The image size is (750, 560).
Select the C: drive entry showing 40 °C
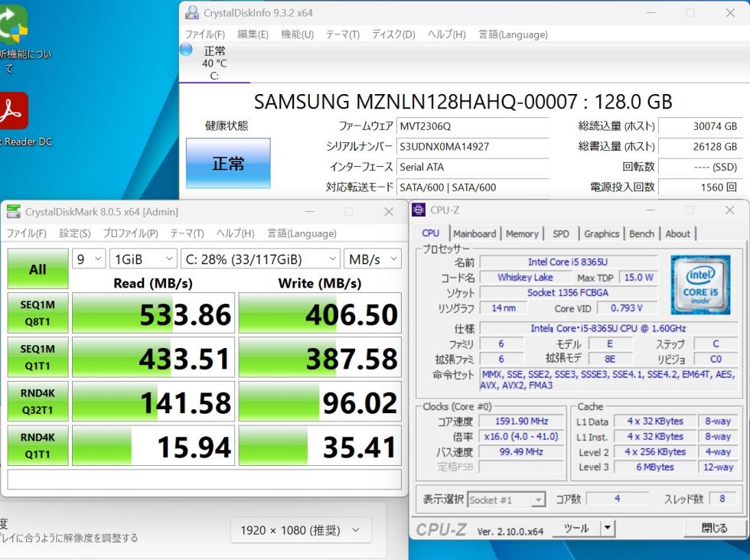click(214, 63)
